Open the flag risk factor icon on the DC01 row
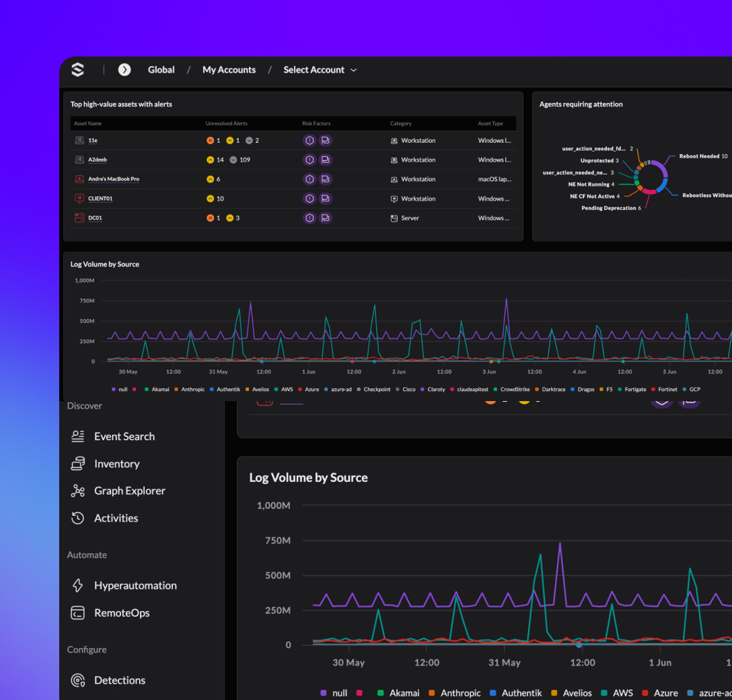The width and height of the screenshot is (732, 700). coord(326,218)
